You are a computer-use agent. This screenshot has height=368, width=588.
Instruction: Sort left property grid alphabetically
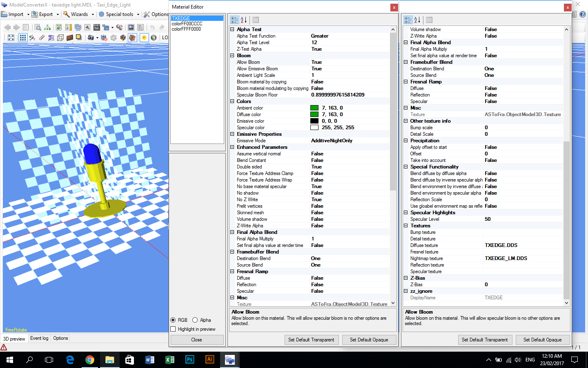point(244,20)
